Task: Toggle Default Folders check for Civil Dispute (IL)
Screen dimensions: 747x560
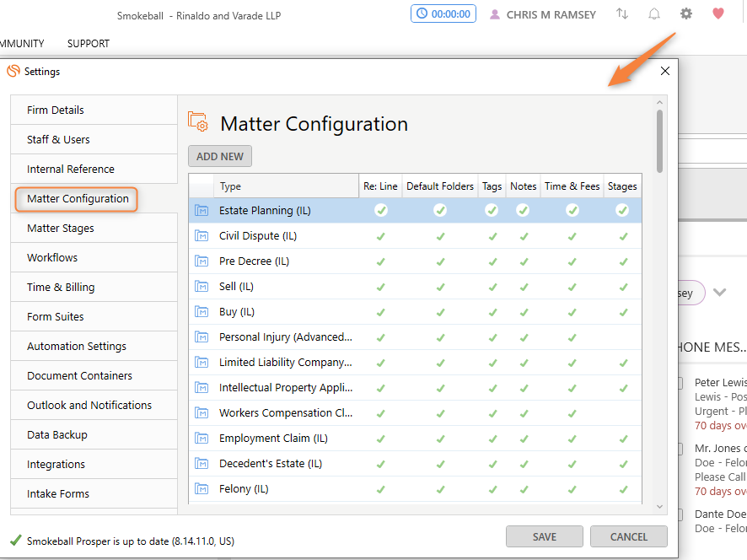Action: pyautogui.click(x=441, y=236)
